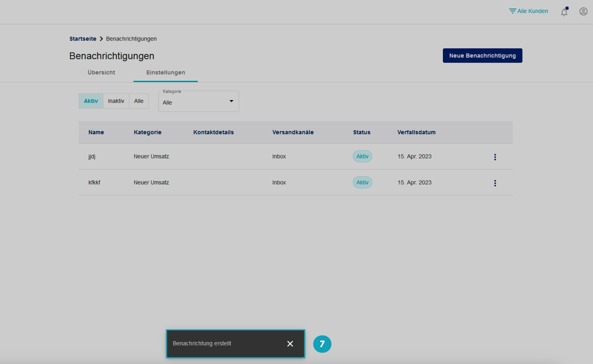Go to Startseite via the breadcrumb
Screen dimensions: 593x364
tap(83, 39)
